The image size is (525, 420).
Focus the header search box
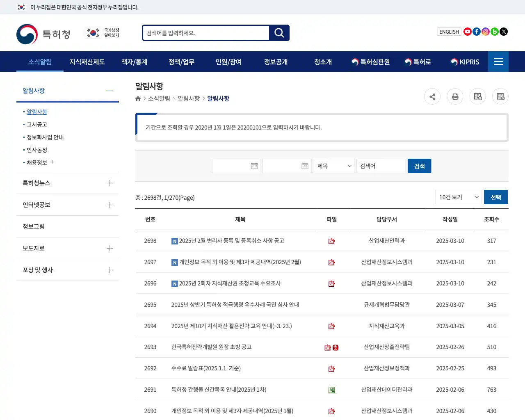(206, 33)
